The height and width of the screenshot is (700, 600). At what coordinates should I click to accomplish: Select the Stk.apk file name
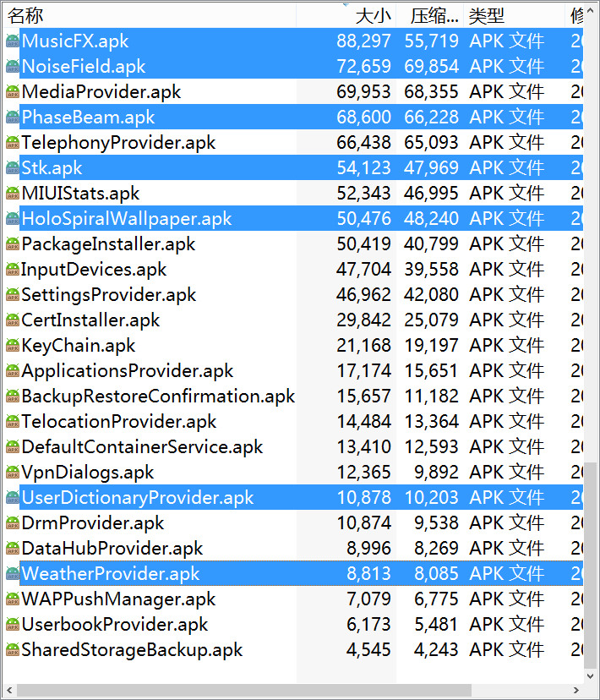click(x=52, y=168)
